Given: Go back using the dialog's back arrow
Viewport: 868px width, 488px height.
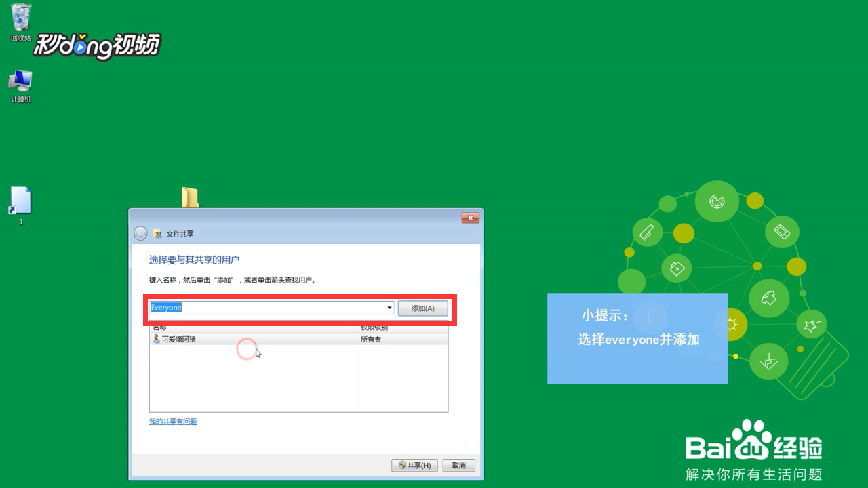Looking at the screenshot, I should [140, 233].
